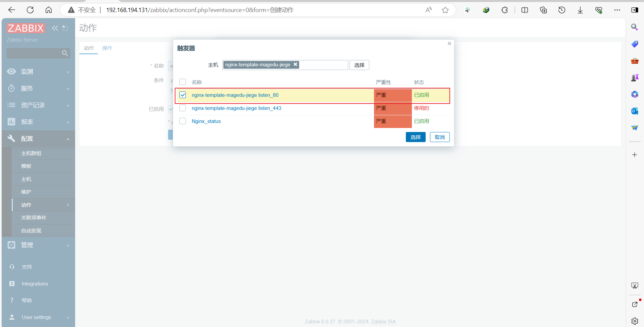Uncheck listen_80 trigger checkbox

[x=183, y=95]
